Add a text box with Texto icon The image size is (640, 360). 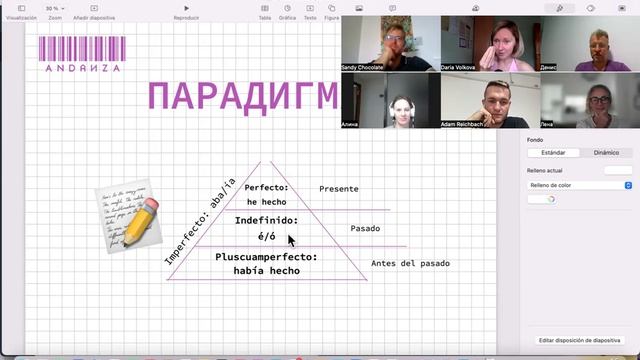(x=310, y=12)
